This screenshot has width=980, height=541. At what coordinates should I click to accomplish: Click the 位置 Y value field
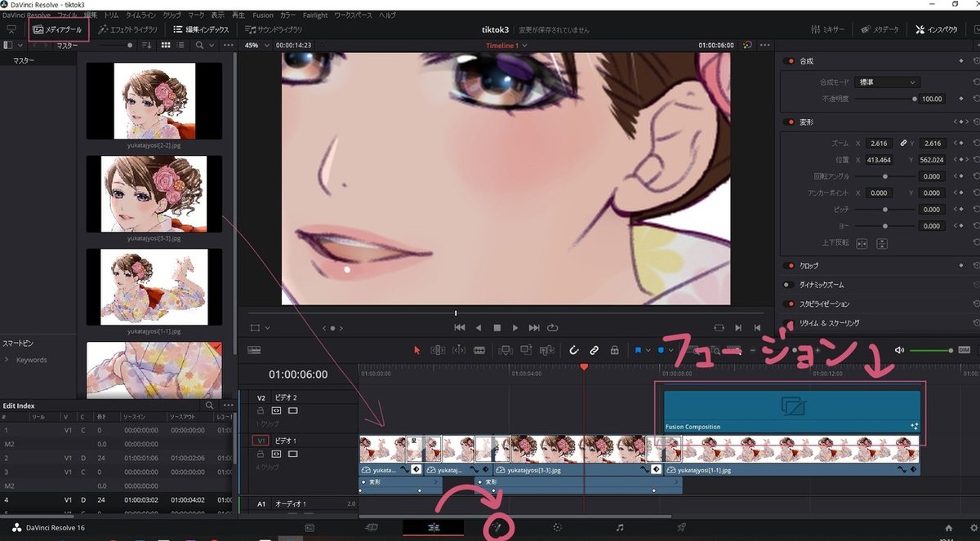pos(931,160)
